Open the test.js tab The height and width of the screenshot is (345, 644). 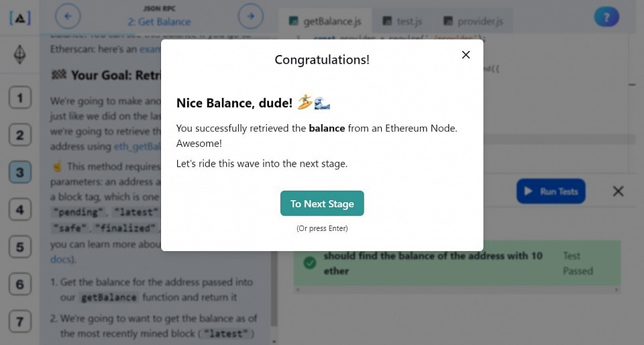click(x=402, y=21)
